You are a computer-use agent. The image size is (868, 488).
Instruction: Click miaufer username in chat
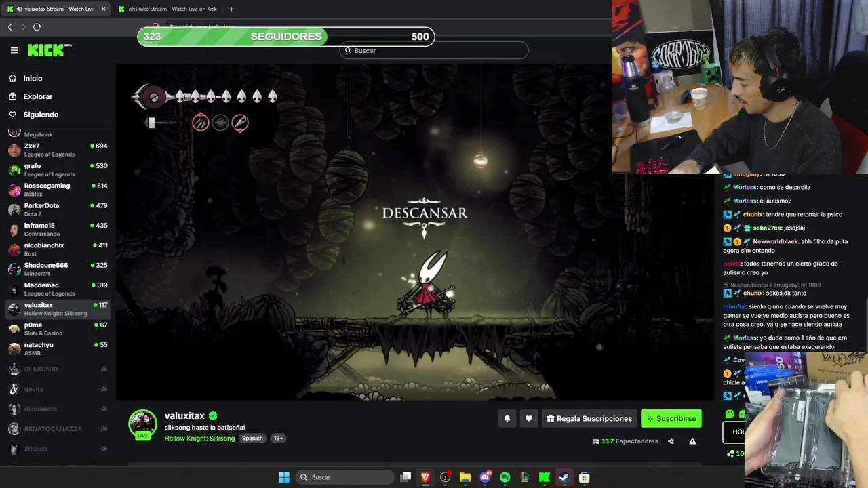point(734,306)
